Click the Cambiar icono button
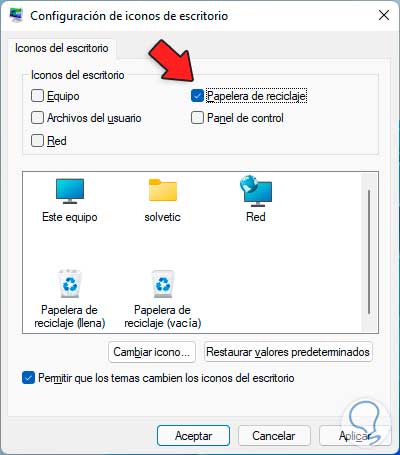400x455 pixels. pos(152,352)
